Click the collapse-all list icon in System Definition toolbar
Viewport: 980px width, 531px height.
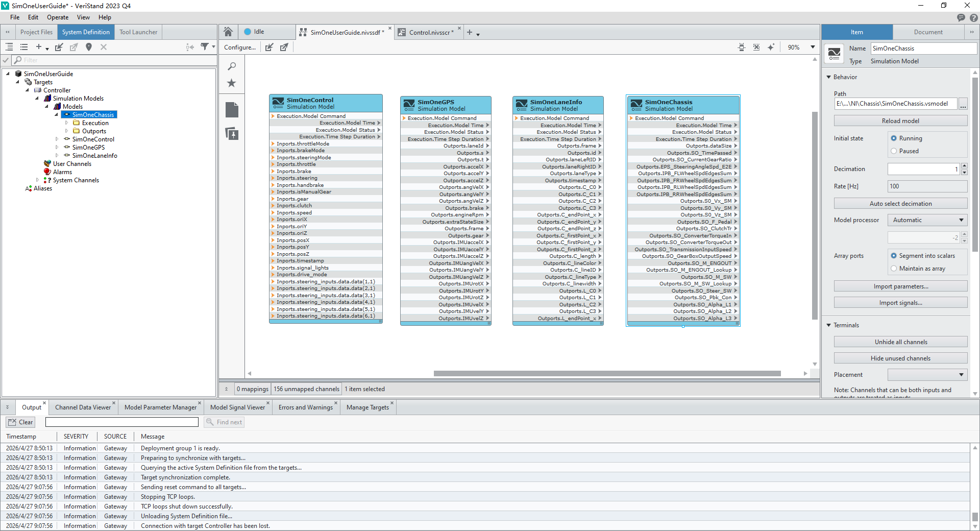click(x=23, y=47)
